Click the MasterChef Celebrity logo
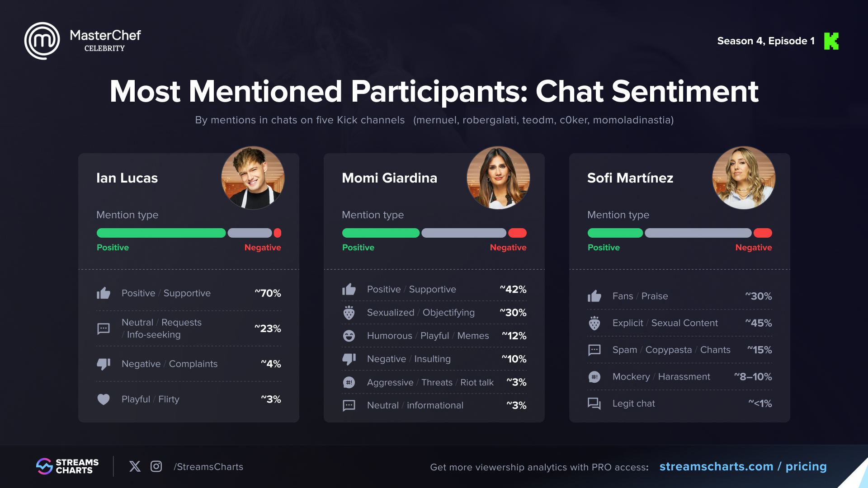The height and width of the screenshot is (488, 868). pos(83,41)
